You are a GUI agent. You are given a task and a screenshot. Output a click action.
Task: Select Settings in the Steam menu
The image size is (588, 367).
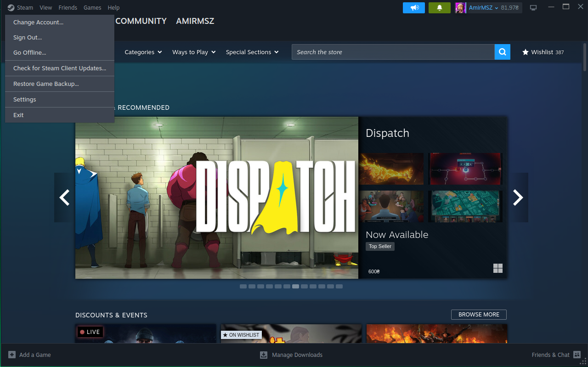(25, 100)
